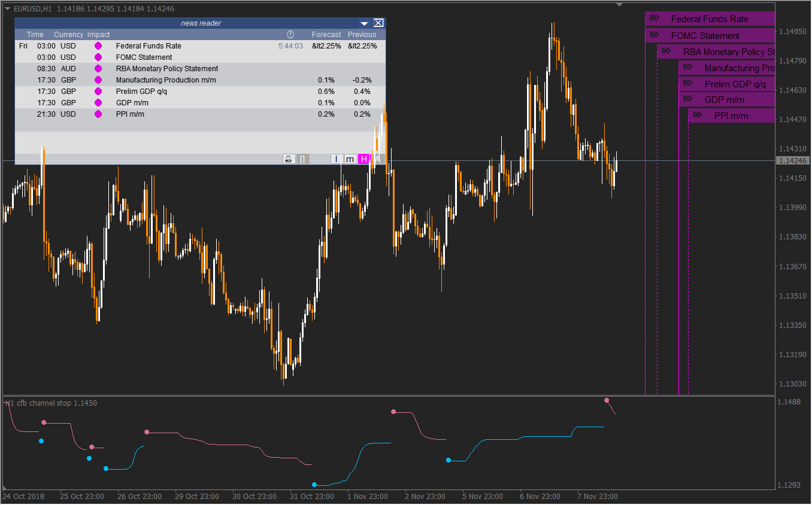Select Manufacturing Production m/m in the news list

[x=166, y=80]
